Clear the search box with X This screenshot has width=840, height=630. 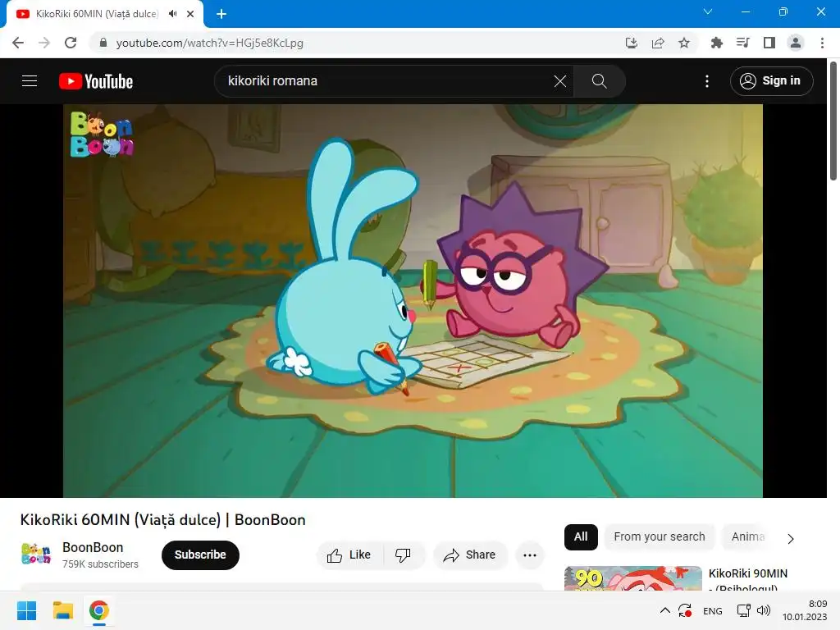pyautogui.click(x=559, y=81)
